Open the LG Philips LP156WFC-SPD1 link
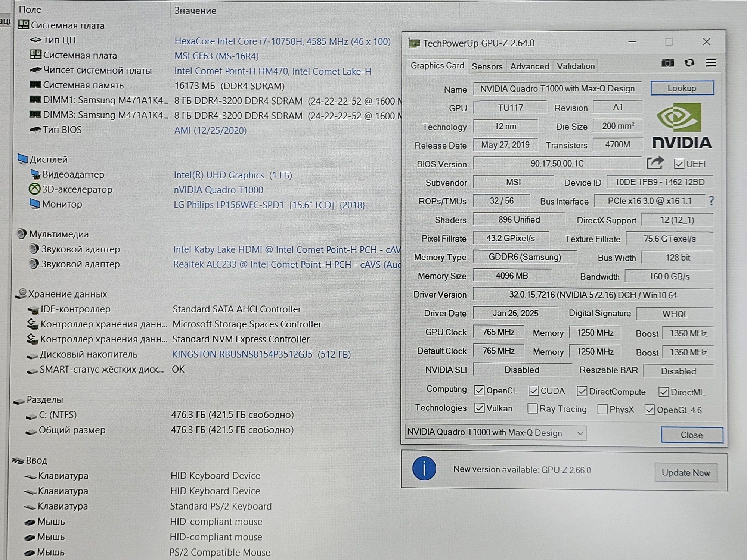Image resolution: width=747 pixels, height=560 pixels. coord(269,205)
